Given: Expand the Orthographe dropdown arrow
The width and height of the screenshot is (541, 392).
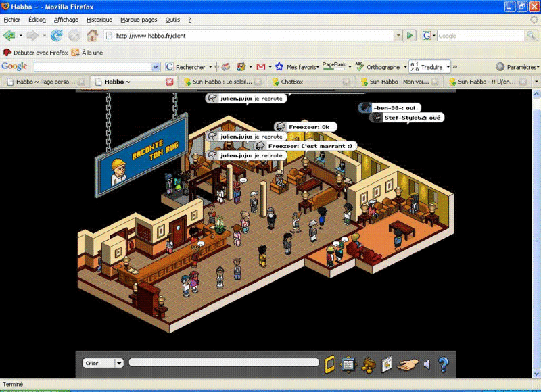Looking at the screenshot, I should click(x=405, y=67).
